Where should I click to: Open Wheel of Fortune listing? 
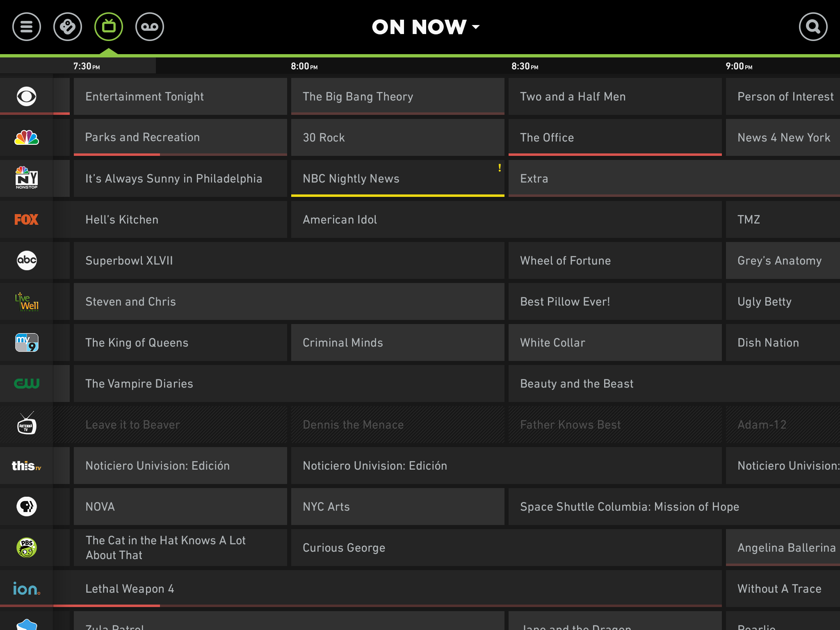point(615,260)
